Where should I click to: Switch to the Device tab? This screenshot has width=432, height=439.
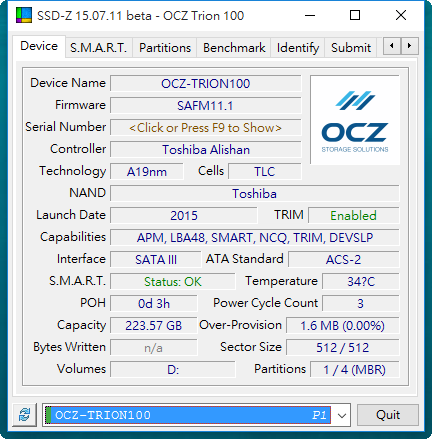tap(39, 46)
